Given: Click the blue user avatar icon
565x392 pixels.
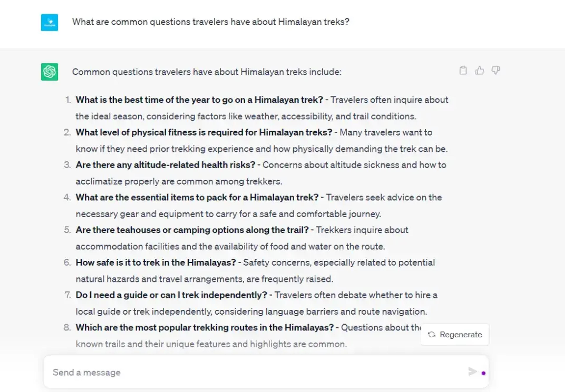Looking at the screenshot, I should [x=50, y=22].
